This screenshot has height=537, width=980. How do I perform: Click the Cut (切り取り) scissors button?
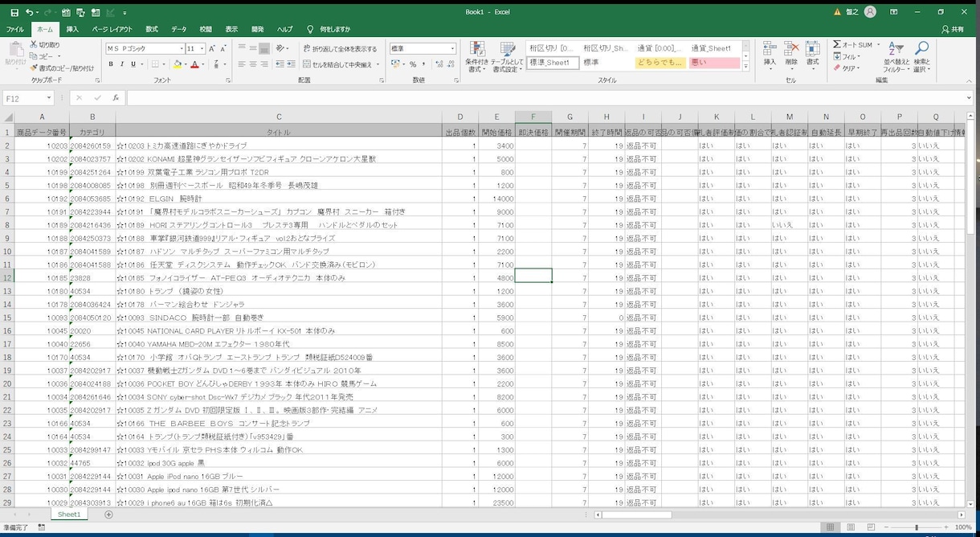45,45
